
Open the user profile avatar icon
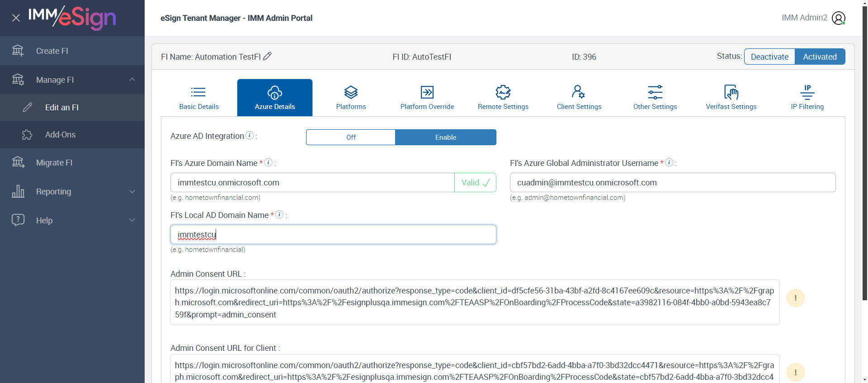(x=839, y=18)
